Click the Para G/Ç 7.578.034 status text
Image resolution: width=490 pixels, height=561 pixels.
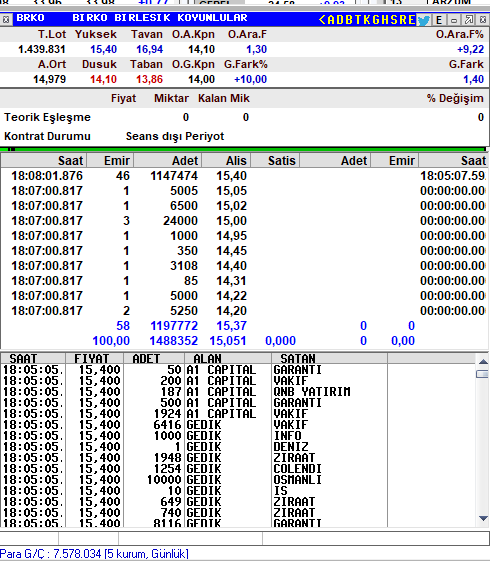pyautogui.click(x=94, y=554)
